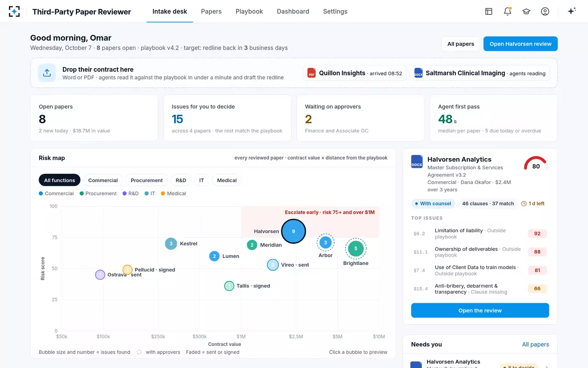
Task: Open the layout panel icon in header
Action: pyautogui.click(x=489, y=11)
